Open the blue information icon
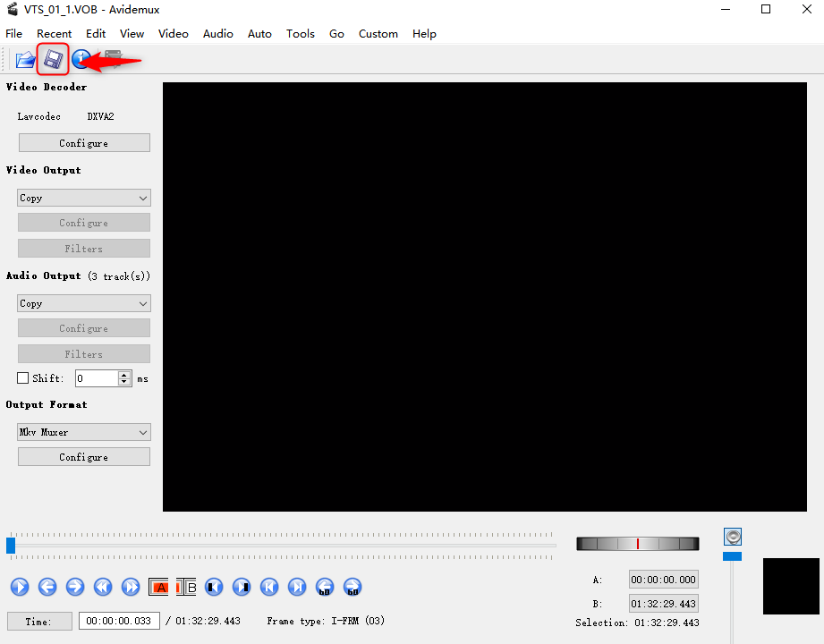 (81, 60)
